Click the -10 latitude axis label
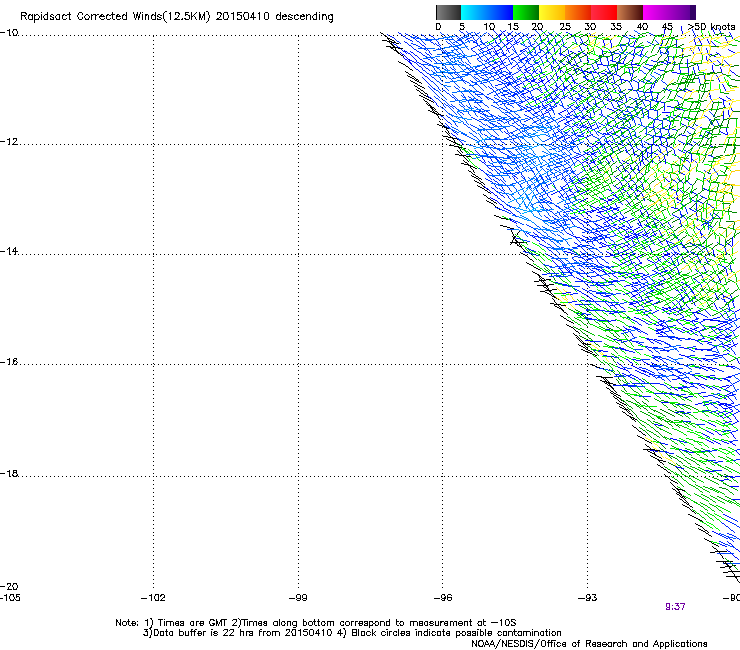 (x=9, y=32)
